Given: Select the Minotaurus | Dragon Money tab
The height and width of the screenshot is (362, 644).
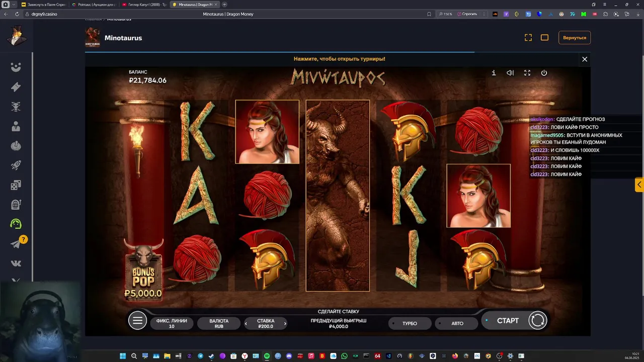Looking at the screenshot, I should [x=194, y=5].
